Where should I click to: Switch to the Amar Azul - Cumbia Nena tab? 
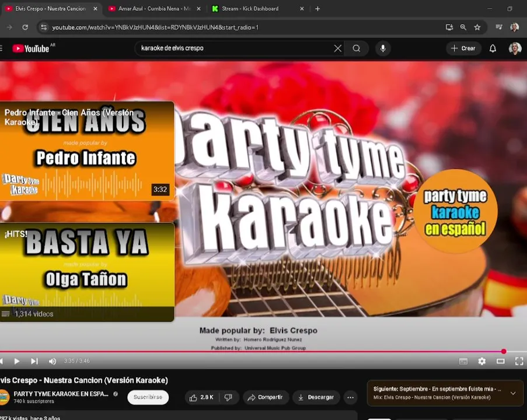(x=153, y=9)
